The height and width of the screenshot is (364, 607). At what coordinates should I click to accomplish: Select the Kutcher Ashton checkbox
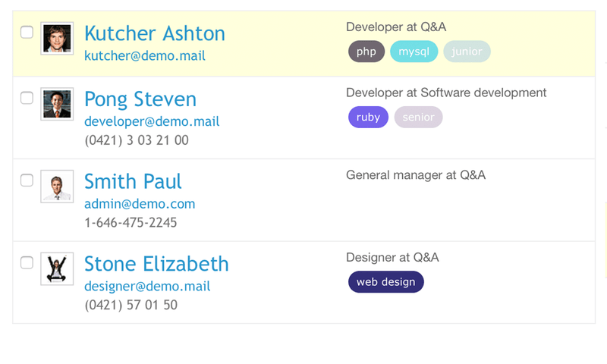pyautogui.click(x=27, y=32)
